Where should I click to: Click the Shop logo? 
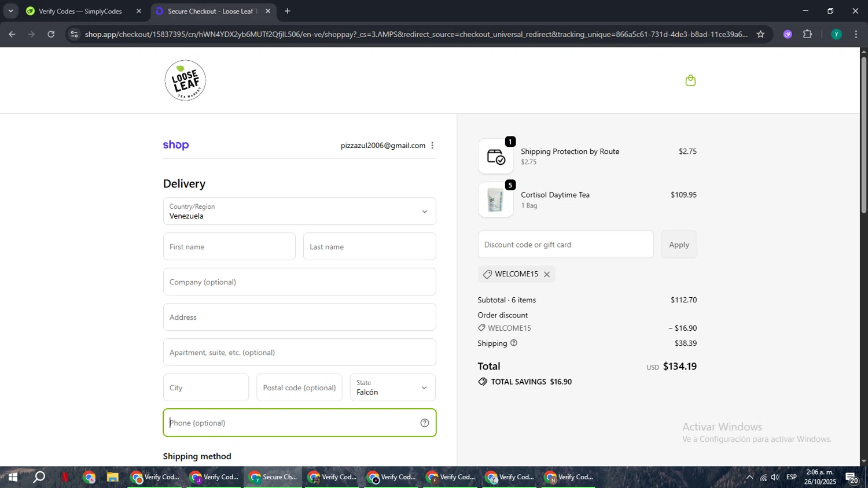[x=176, y=145]
